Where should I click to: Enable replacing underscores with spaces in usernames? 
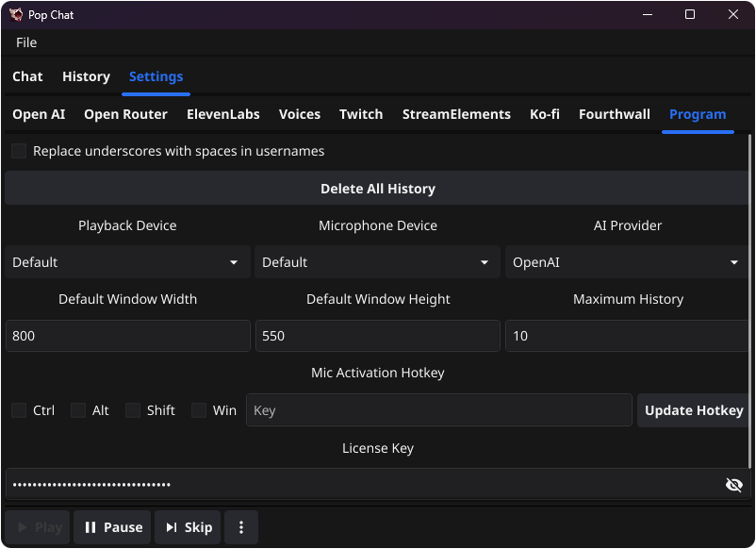(18, 150)
